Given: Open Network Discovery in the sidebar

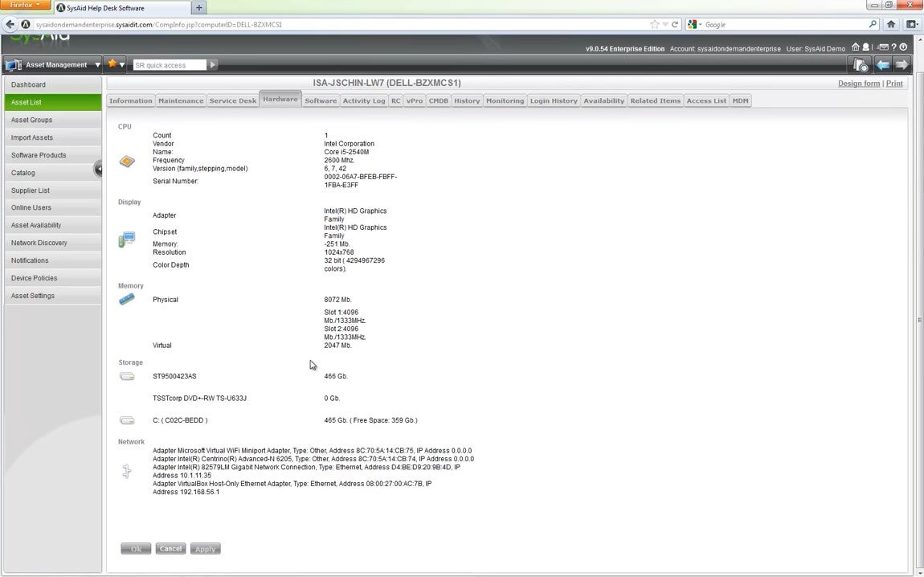Looking at the screenshot, I should [x=52, y=243].
